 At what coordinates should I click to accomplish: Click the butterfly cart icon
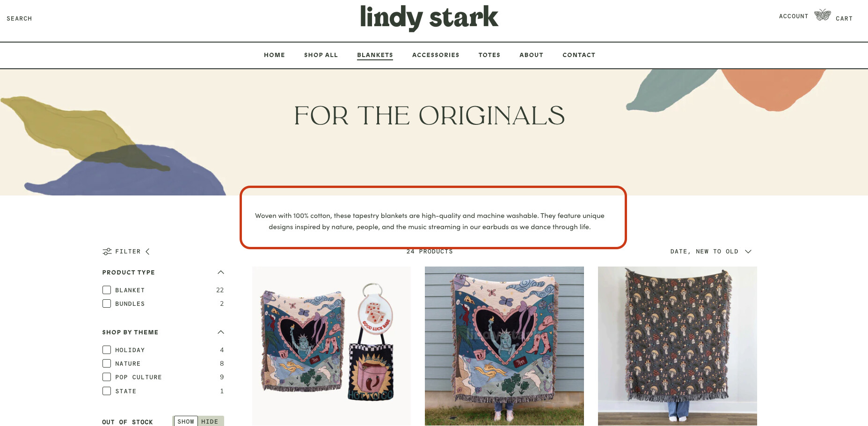822,15
